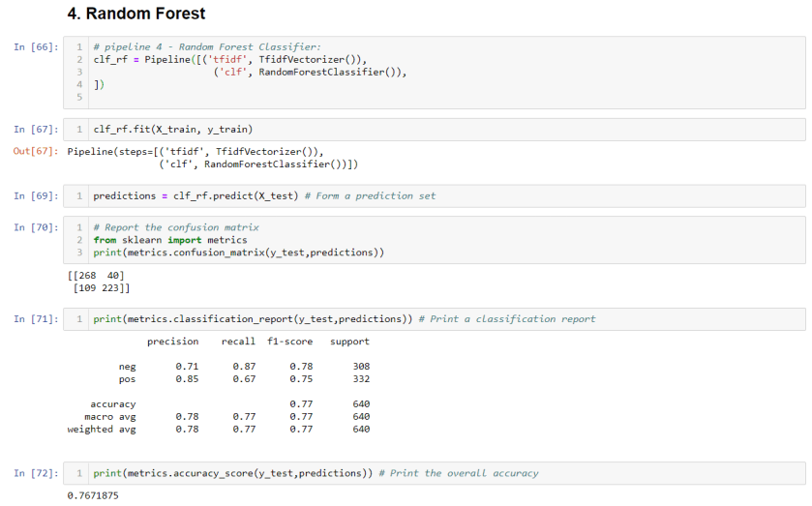Click the RandomForestClassifier pipeline definition line
Screen dimensions: 812x506
(310, 73)
